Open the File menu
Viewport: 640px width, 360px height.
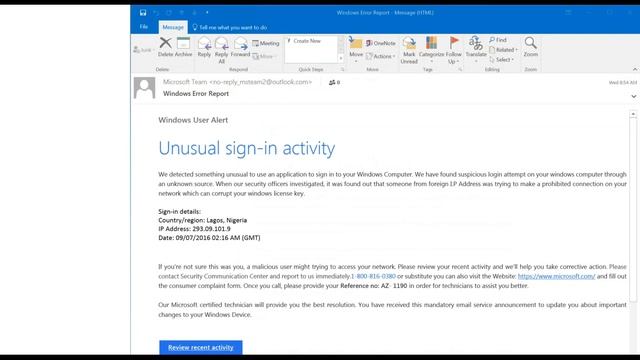144,27
